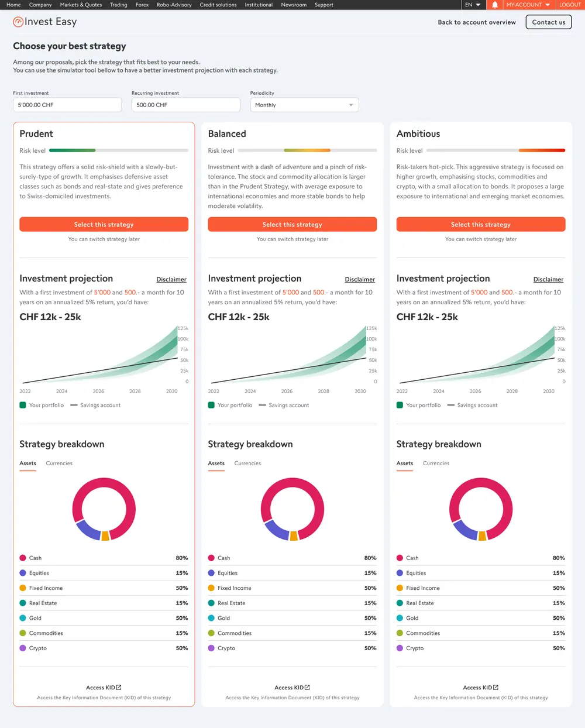Open the Credit solutions menu item
Screen dimensions: 585x728
(218, 5)
